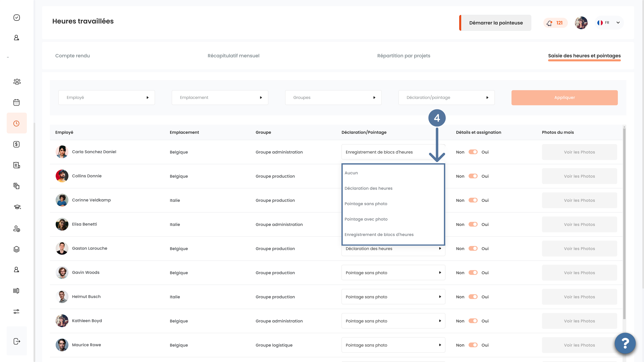
Task: Click Voir les Photos for Collins Donnie
Action: pyautogui.click(x=579, y=176)
